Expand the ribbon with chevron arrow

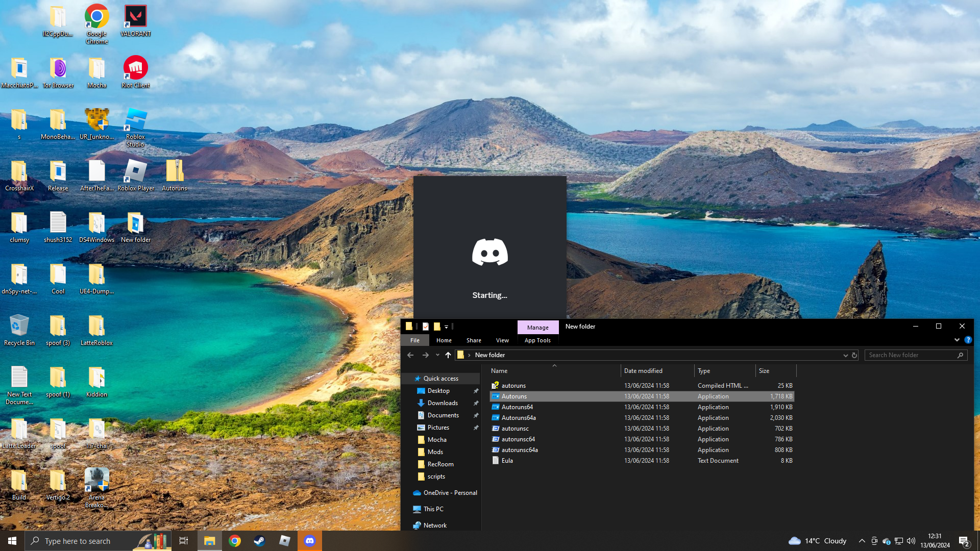tap(957, 340)
